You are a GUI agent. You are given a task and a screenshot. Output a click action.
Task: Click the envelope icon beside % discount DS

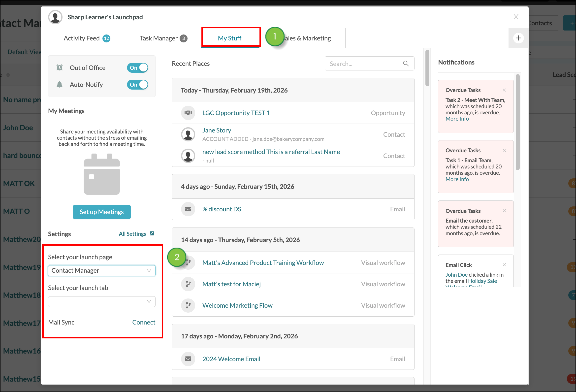(x=188, y=209)
